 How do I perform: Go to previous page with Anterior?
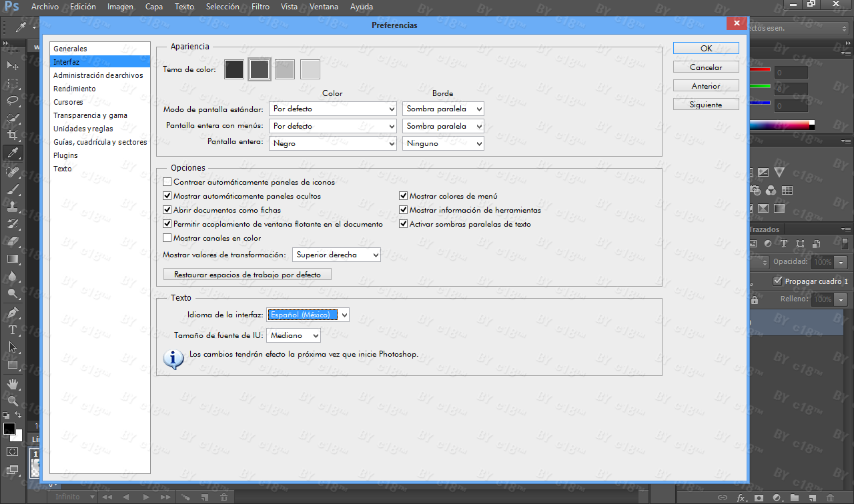706,86
